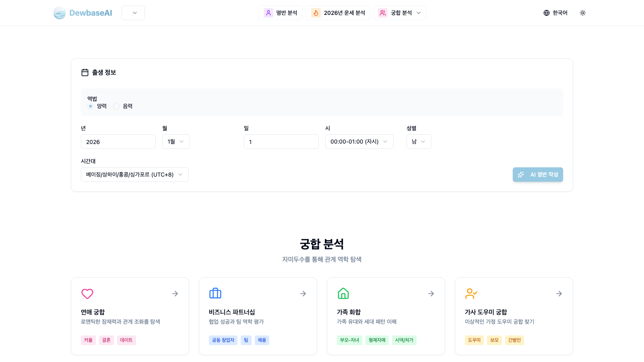Expand the 궁합 분석 menu chevron
Screen dimensions: 644x362
[419, 13]
